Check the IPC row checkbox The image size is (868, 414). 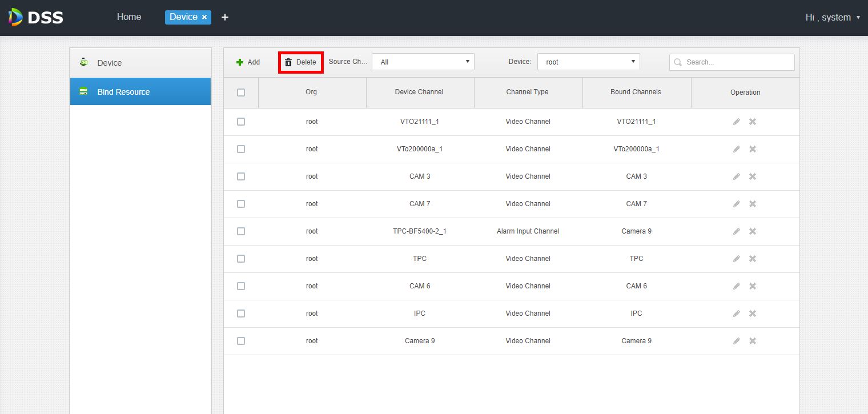(241, 313)
